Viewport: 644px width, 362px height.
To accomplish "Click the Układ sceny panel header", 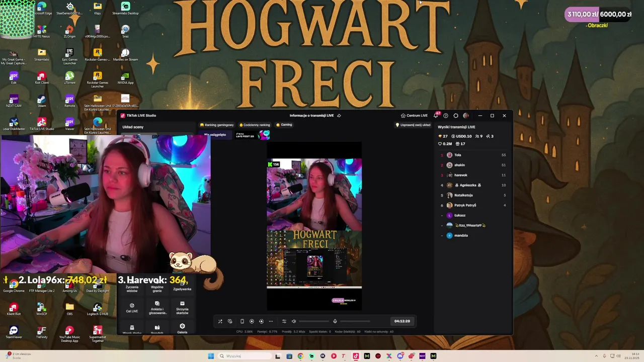I will pos(133,127).
